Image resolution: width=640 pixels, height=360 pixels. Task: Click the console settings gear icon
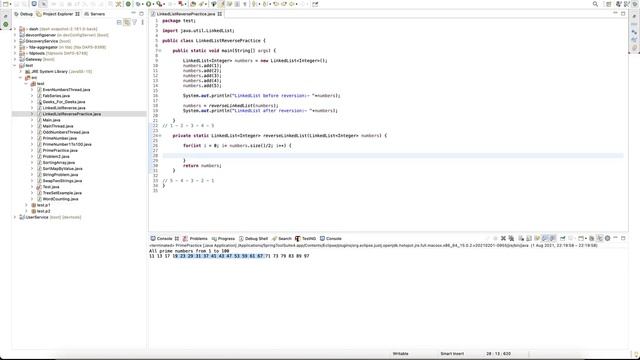point(607,238)
